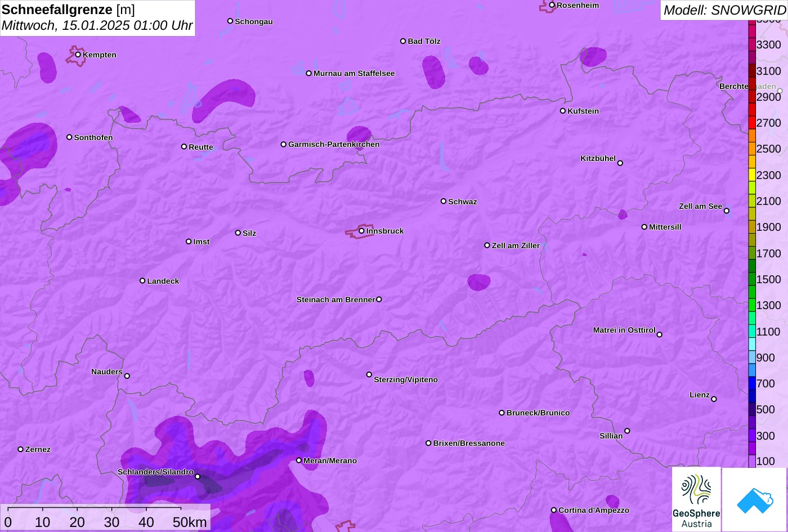Click the Kempten city marker

click(x=78, y=55)
